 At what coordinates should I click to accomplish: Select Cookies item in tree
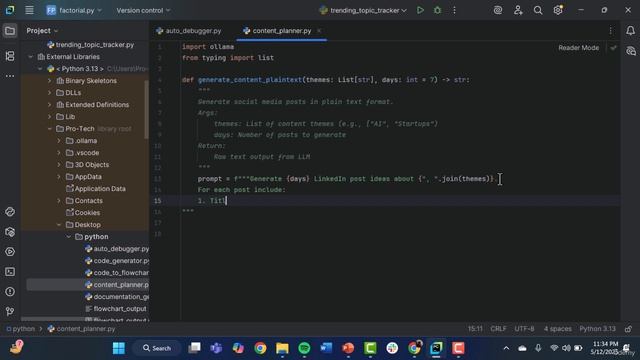[83, 213]
